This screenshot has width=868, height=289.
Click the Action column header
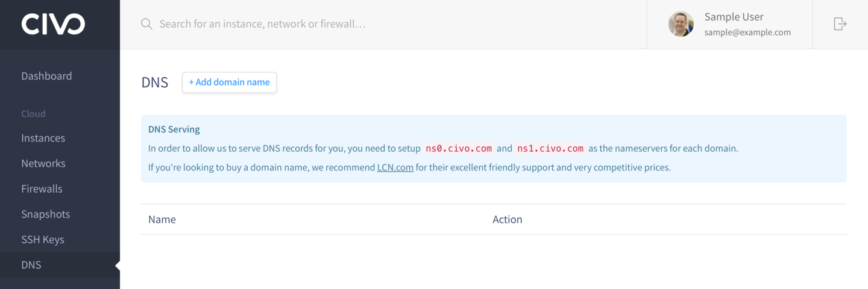pos(508,219)
